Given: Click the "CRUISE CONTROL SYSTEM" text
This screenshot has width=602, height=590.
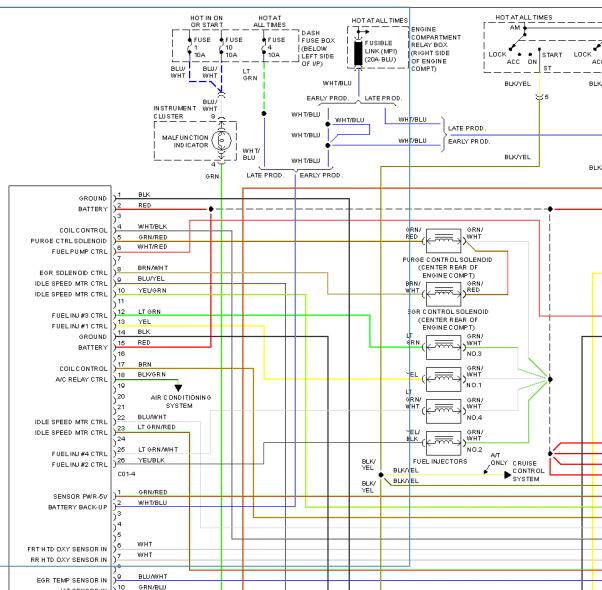Looking at the screenshot, I should (x=528, y=471).
